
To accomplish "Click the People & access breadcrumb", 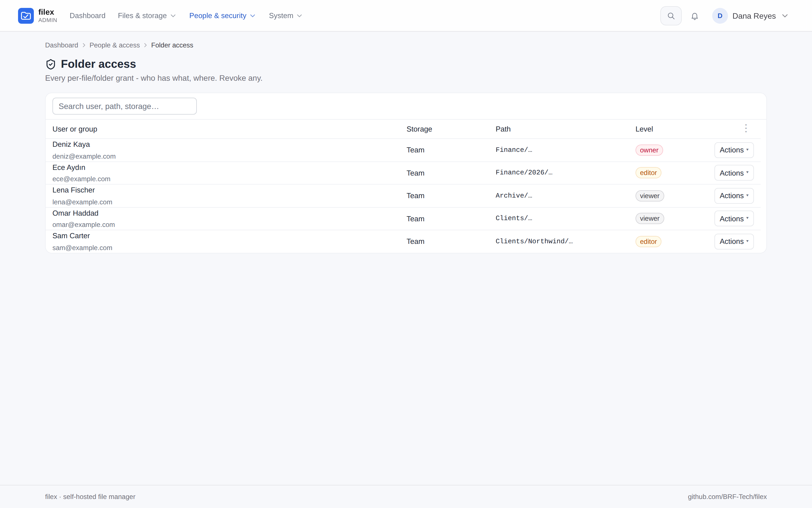I will point(115,45).
